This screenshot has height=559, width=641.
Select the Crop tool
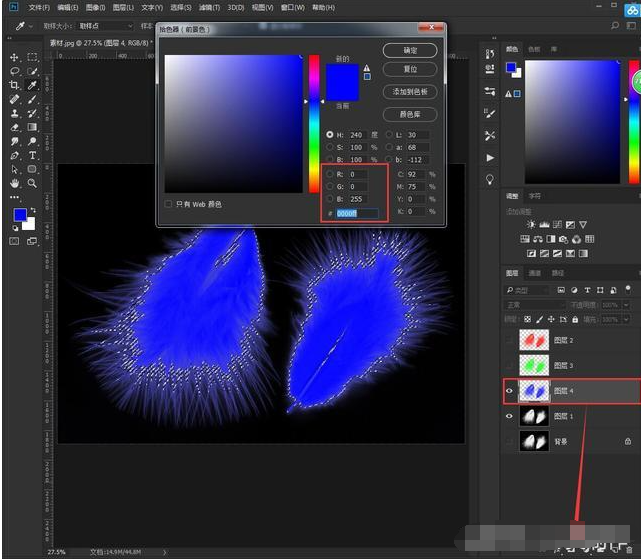tap(15, 86)
